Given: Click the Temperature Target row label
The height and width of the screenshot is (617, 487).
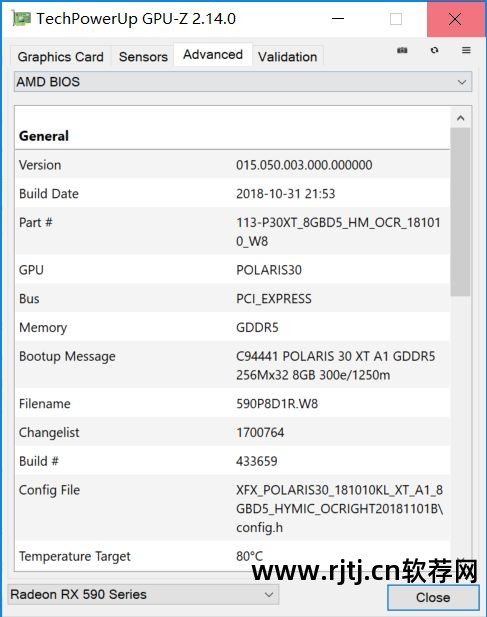Looking at the screenshot, I should 75,556.
